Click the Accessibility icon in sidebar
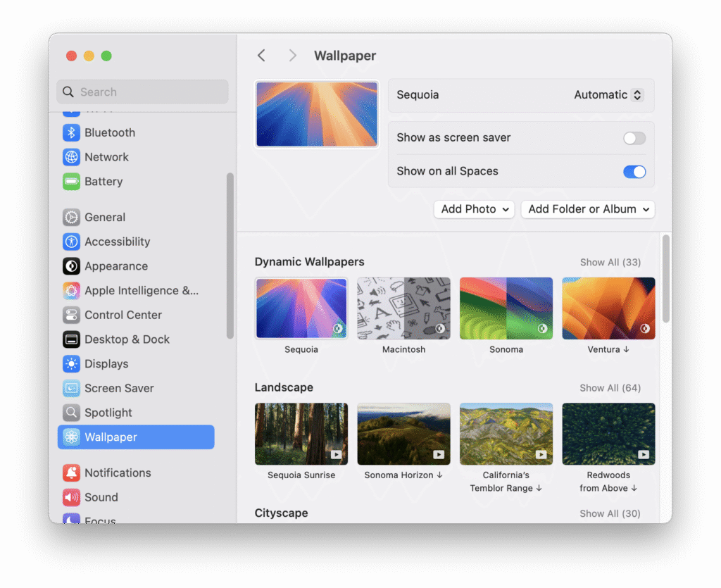The height and width of the screenshot is (588, 721). (x=71, y=242)
